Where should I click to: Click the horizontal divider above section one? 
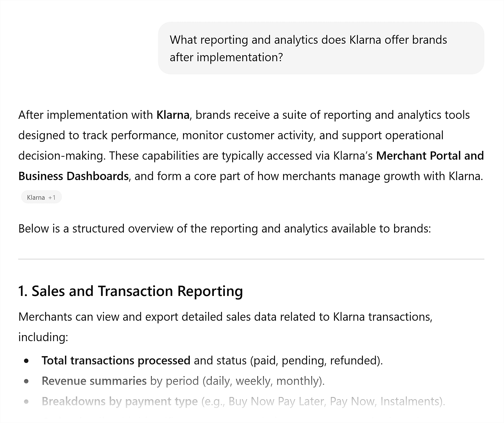[x=251, y=259]
